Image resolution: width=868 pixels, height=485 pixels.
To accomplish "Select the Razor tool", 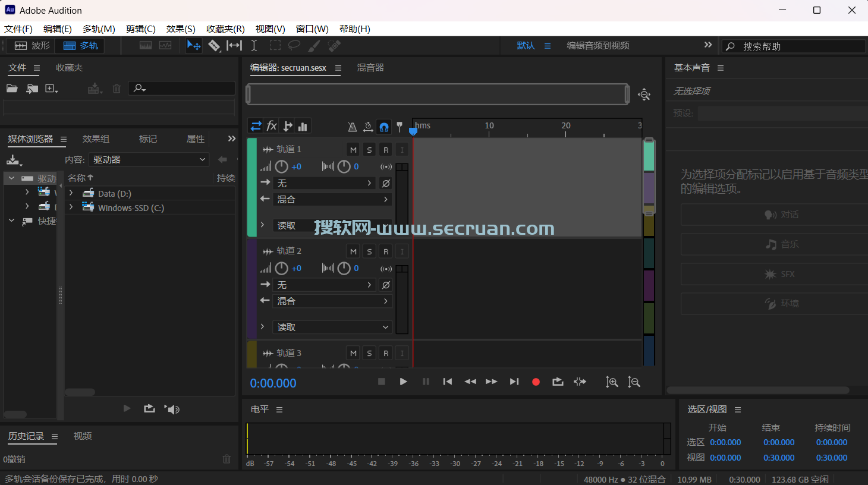I will (214, 46).
